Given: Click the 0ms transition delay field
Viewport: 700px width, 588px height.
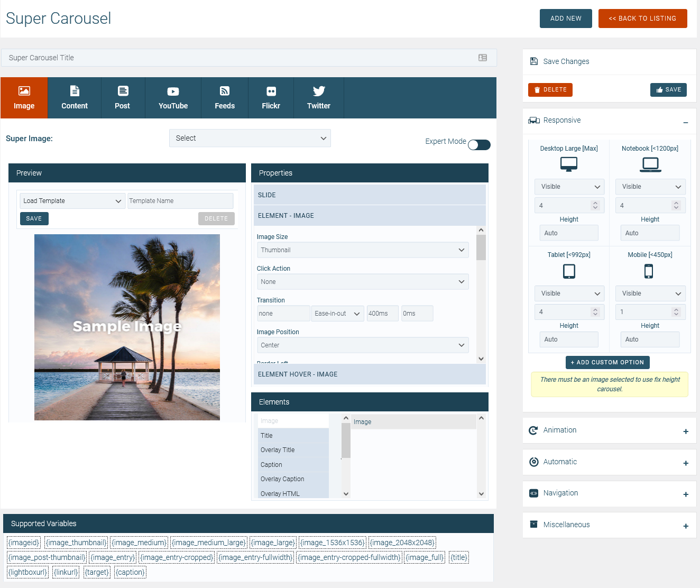Looking at the screenshot, I should pos(417,314).
